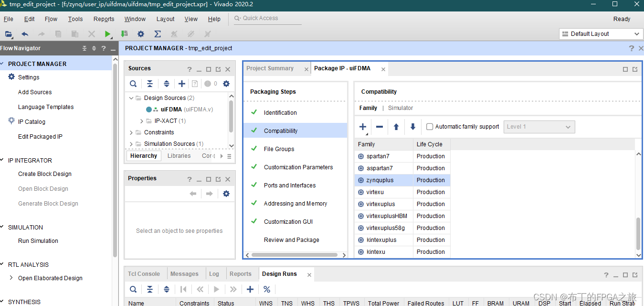
Task: Search in the Sources panel
Action: pyautogui.click(x=133, y=84)
